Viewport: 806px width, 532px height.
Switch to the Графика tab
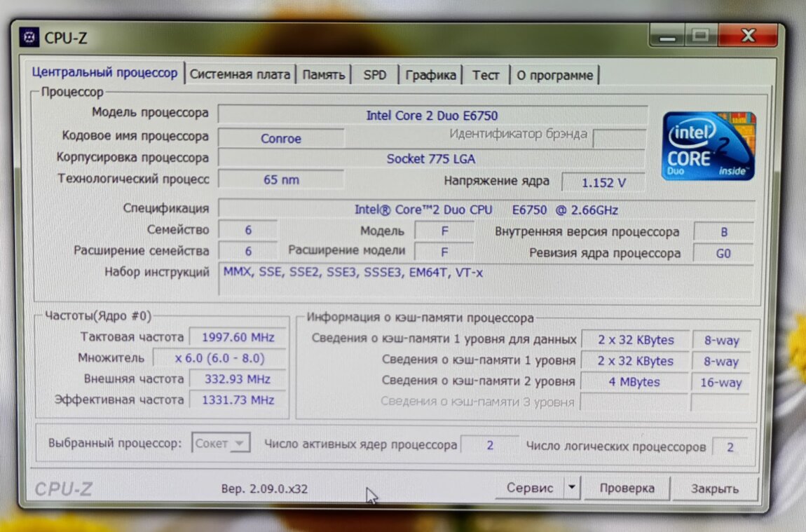point(430,75)
